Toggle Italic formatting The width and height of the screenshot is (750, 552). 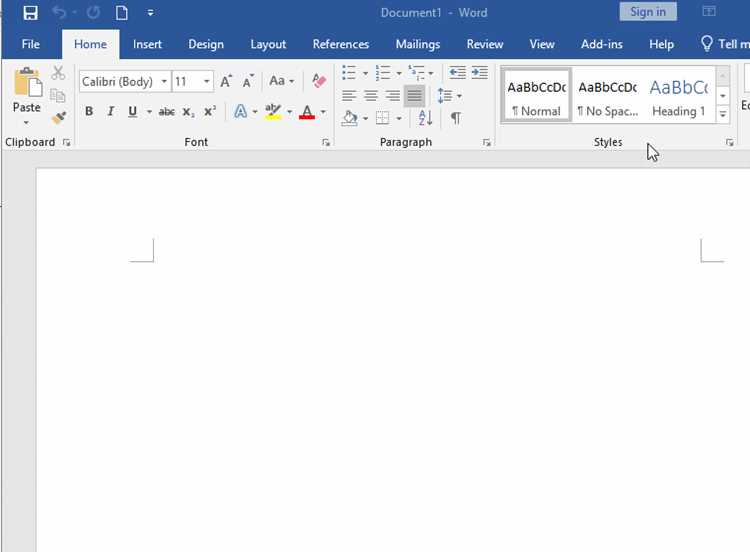tap(110, 111)
